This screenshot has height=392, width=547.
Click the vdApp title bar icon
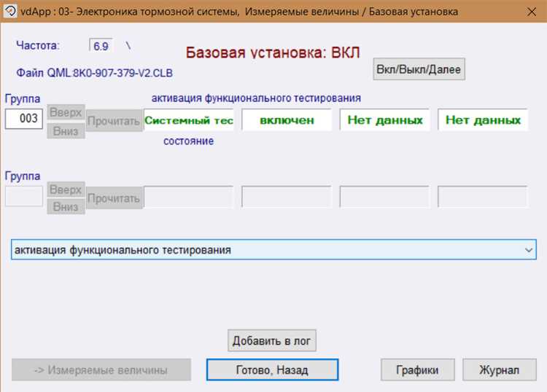coord(10,11)
